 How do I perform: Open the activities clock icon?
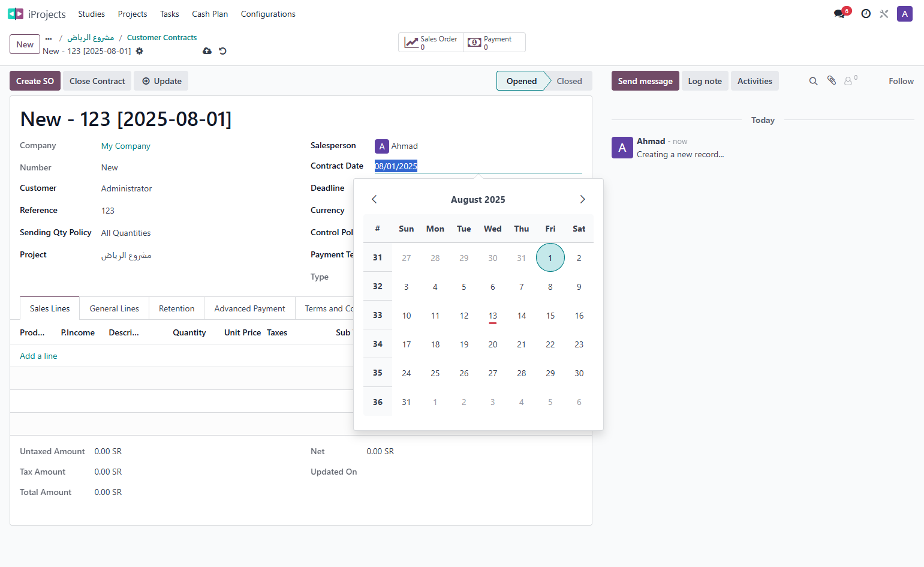click(x=866, y=14)
